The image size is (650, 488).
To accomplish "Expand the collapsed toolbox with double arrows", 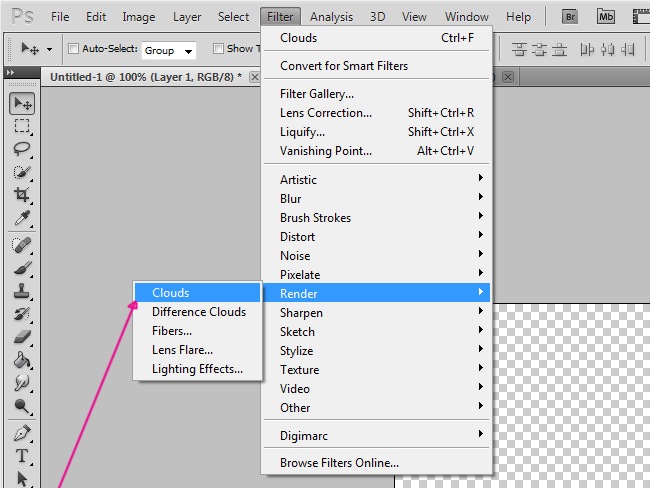I will pyautogui.click(x=10, y=73).
